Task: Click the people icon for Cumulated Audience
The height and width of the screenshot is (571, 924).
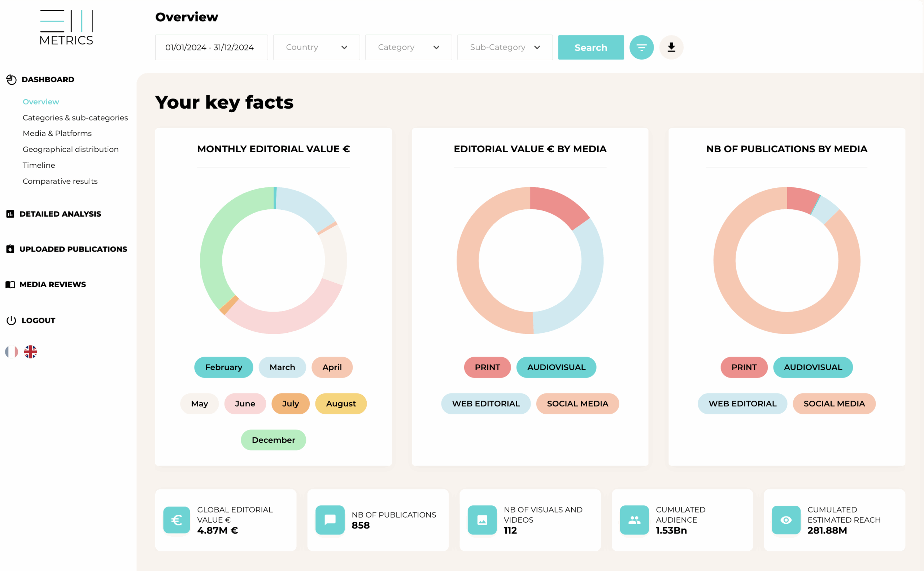Action: [x=634, y=520]
